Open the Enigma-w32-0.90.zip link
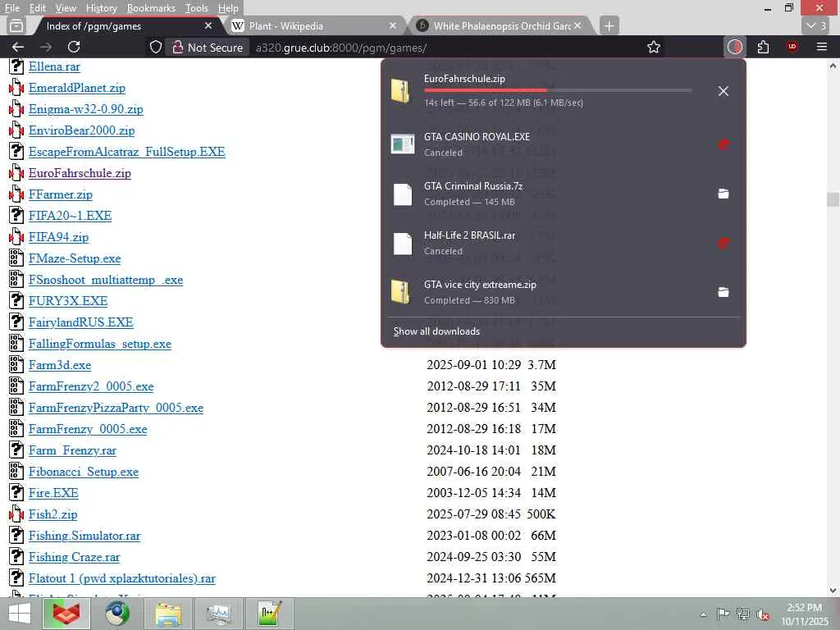Viewport: 840px width, 630px height. [85, 109]
